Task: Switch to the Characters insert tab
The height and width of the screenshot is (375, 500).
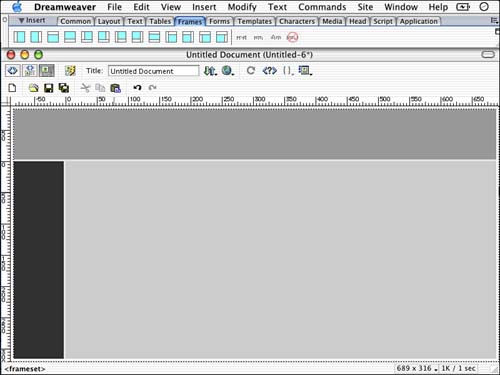Action: (x=297, y=21)
